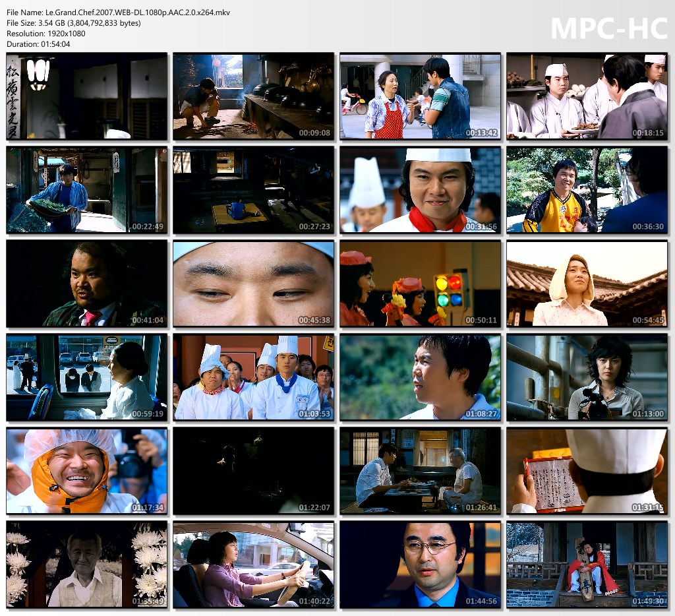
Task: Select the thumbnail stamped 00:59:19
Action: (x=87, y=377)
